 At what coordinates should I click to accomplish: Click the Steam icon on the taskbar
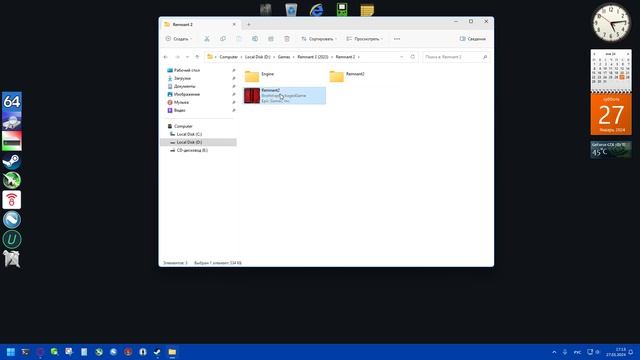pyautogui.click(x=157, y=352)
